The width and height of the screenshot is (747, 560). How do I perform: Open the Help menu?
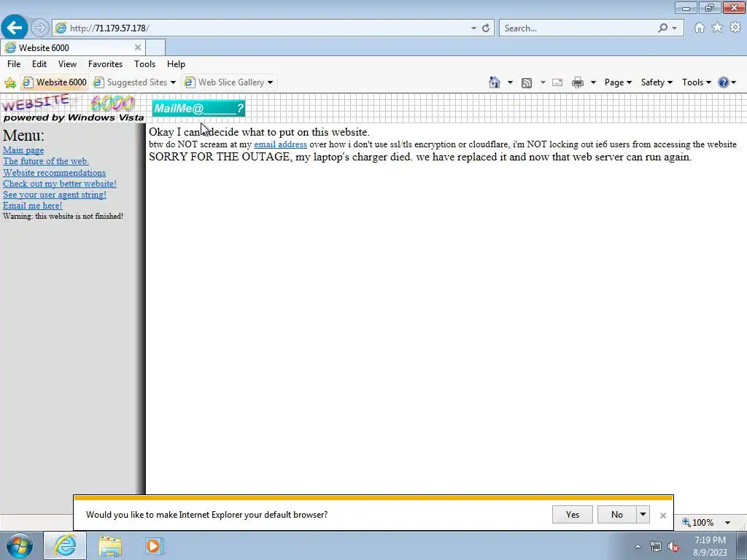pos(176,64)
